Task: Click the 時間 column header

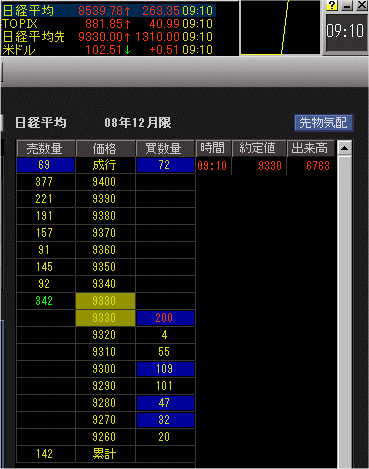Action: pos(213,148)
